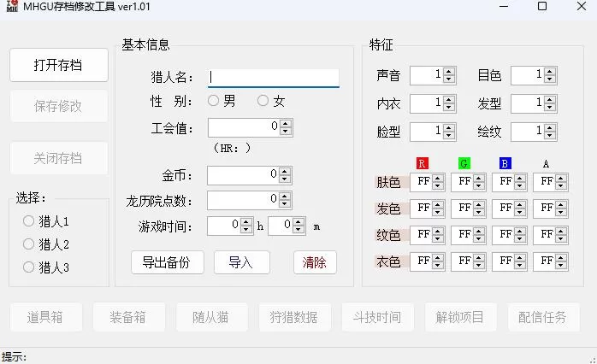Click the 保存修改 button
Image resolution: width=597 pixels, height=364 pixels.
coord(59,106)
